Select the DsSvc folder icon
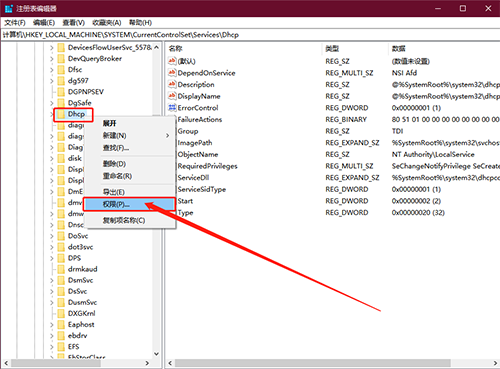 (x=61, y=291)
